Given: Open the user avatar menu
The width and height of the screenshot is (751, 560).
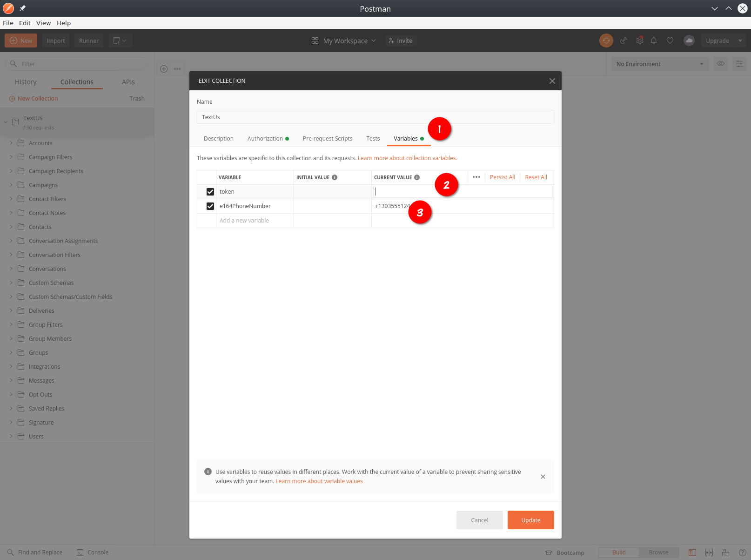Looking at the screenshot, I should pyautogui.click(x=689, y=40).
